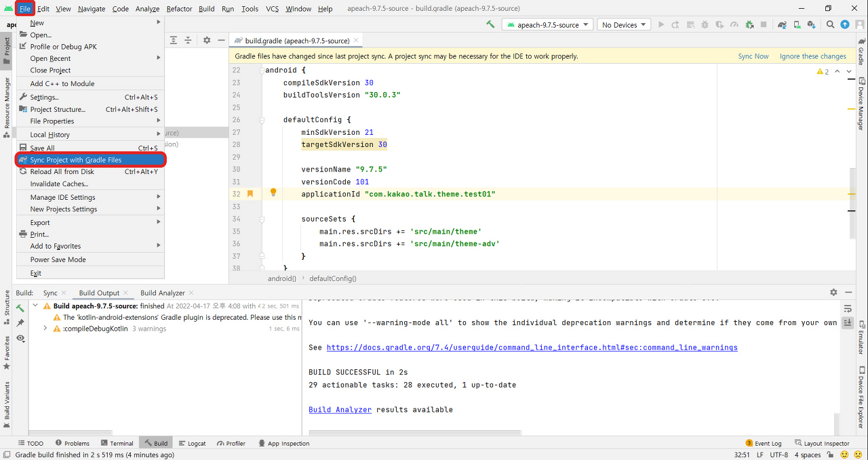
Task: Switch to the Build Analyzer tab
Action: (x=161, y=292)
